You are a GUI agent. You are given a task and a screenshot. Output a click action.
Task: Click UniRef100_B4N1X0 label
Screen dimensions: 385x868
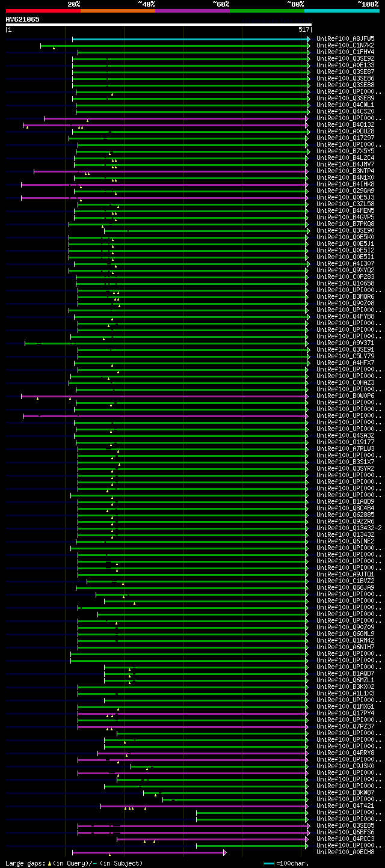345,177
